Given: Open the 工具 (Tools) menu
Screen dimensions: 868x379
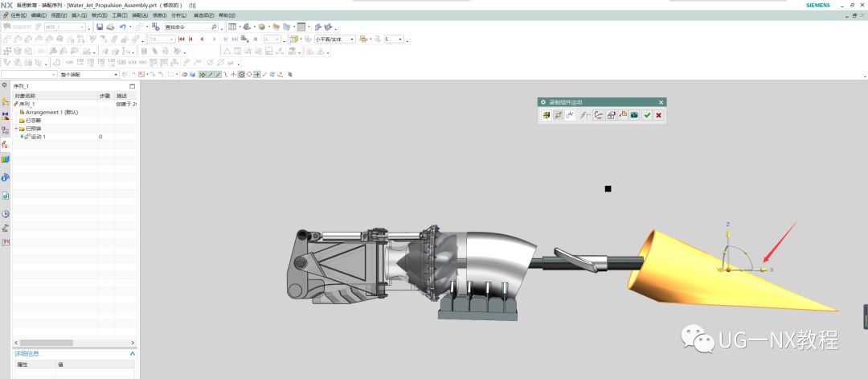Looking at the screenshot, I should point(120,15).
